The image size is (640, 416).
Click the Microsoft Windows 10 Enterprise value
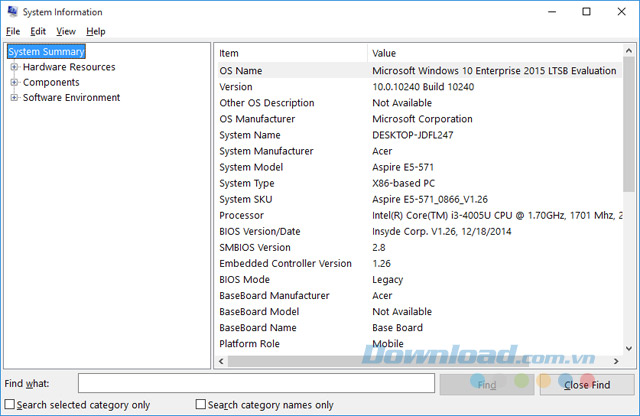pos(494,71)
